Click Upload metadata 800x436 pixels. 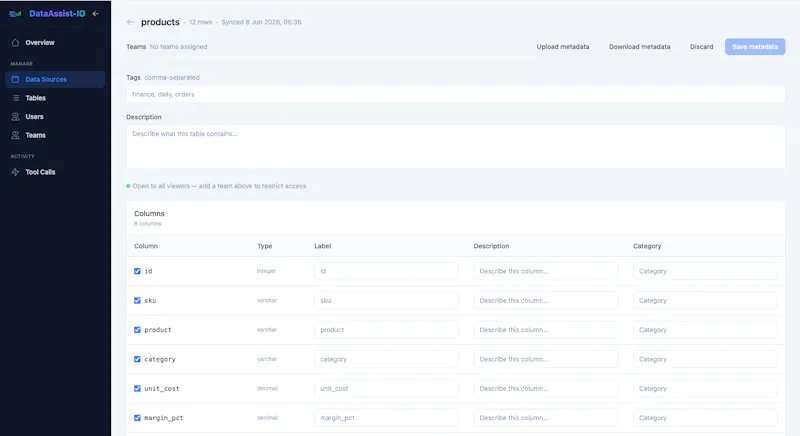point(563,47)
